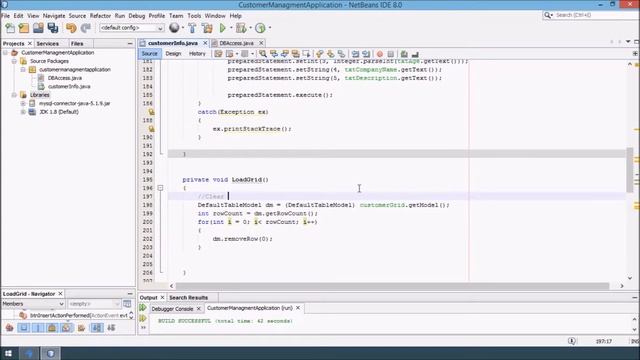Click the Debug Project icon
640x360 pixels.
241,28
